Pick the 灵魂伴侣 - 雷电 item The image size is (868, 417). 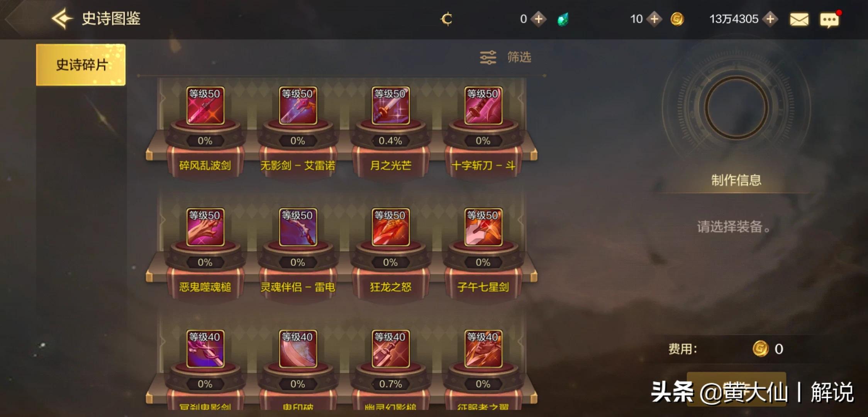(298, 227)
